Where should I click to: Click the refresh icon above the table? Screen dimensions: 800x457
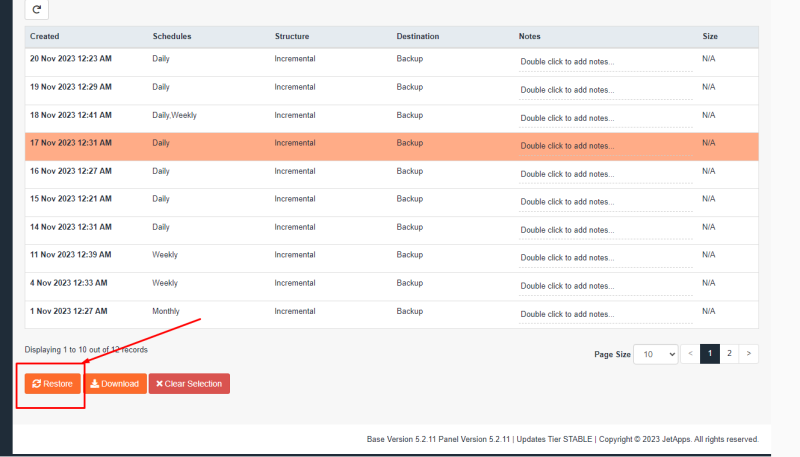click(x=37, y=9)
